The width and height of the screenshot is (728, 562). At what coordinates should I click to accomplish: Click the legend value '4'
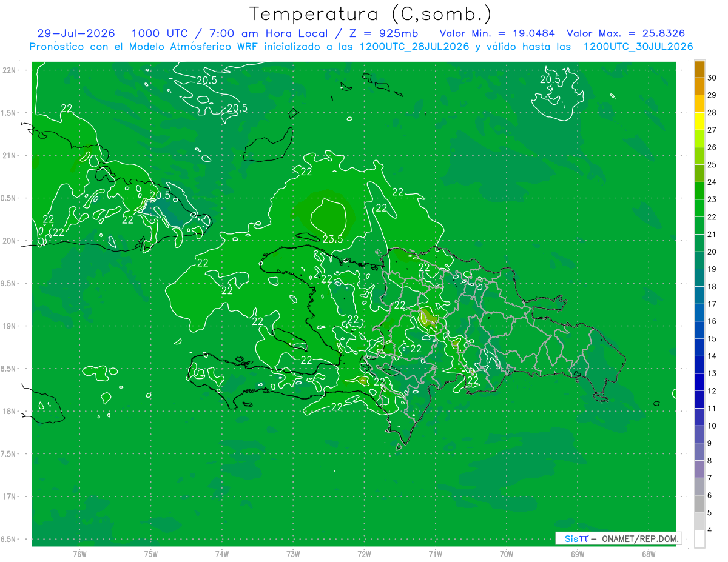point(710,531)
